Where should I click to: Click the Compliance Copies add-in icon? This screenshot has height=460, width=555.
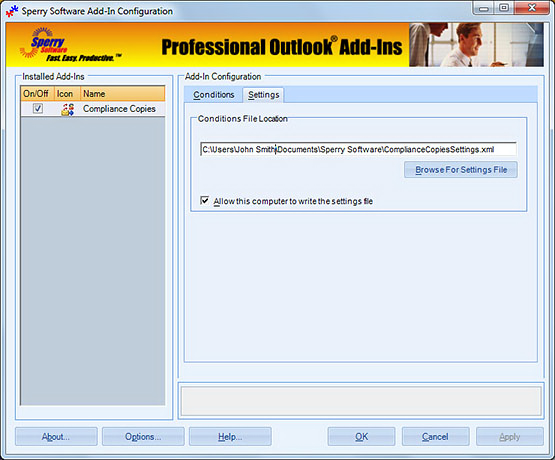pyautogui.click(x=68, y=109)
